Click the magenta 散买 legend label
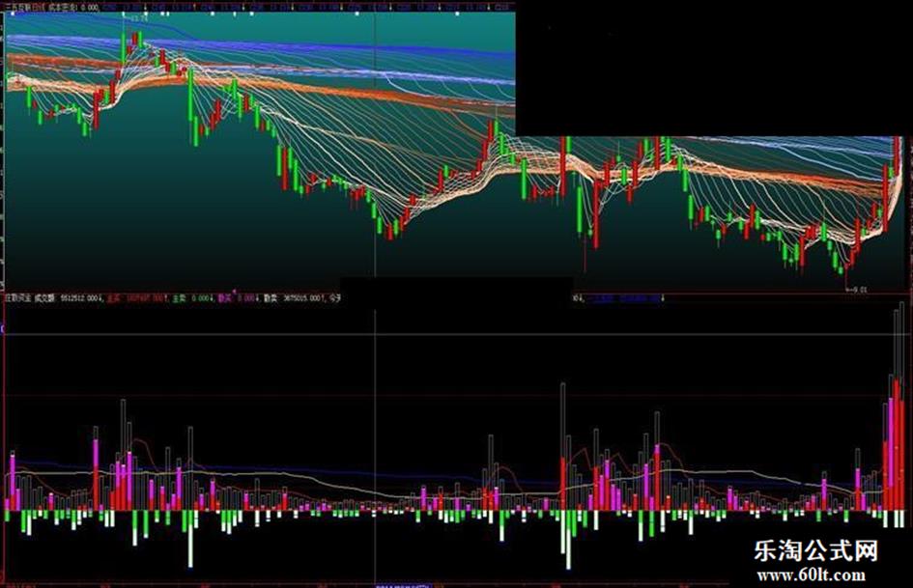The height and width of the screenshot is (588, 913). (225, 298)
